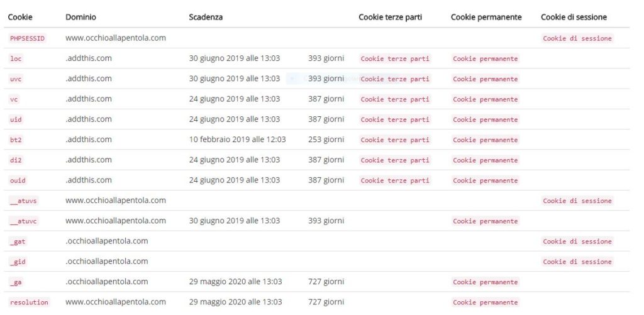Click the resolution cookie tag
The width and height of the screenshot is (644, 315).
[x=29, y=302]
